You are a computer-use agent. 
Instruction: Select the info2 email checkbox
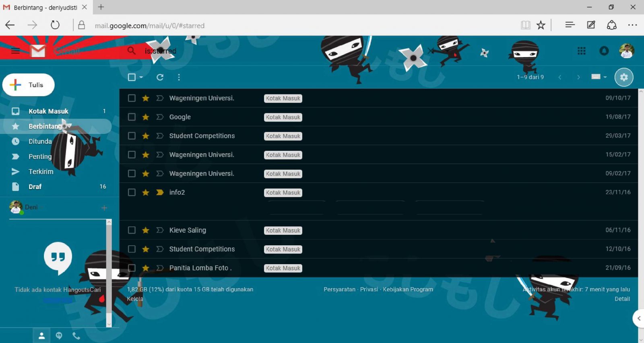pyautogui.click(x=132, y=193)
